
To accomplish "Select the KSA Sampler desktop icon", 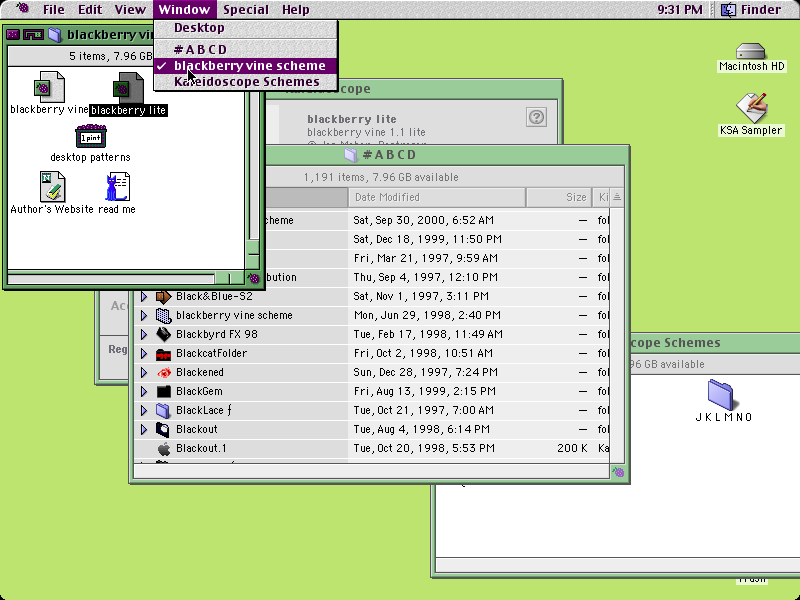I will pyautogui.click(x=751, y=108).
